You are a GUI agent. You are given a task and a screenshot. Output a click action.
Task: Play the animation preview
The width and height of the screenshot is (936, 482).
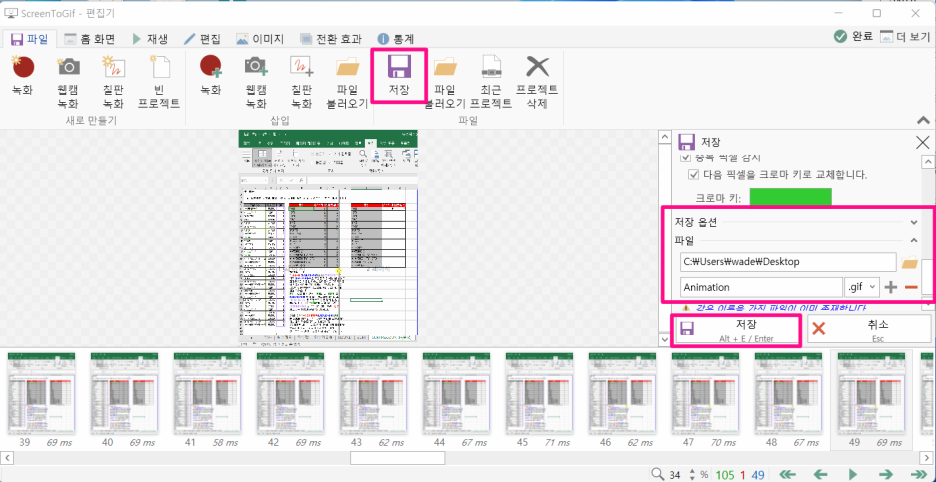[x=853, y=474]
